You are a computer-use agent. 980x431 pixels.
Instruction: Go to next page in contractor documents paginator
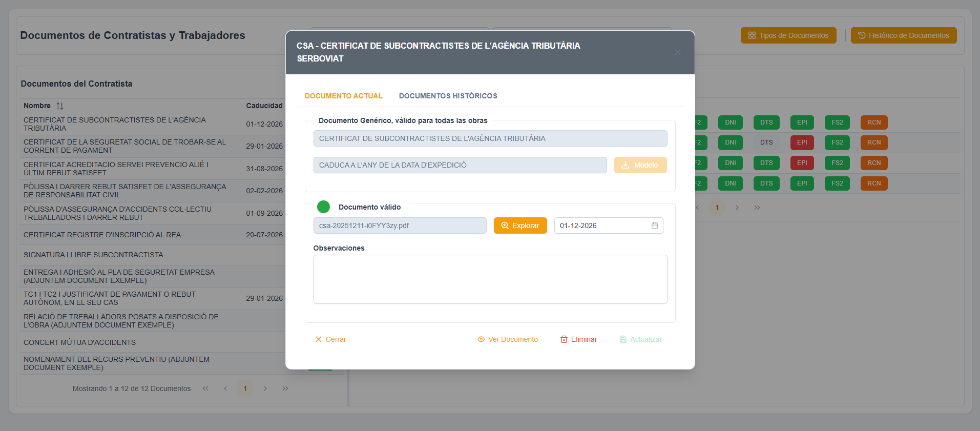(265, 388)
